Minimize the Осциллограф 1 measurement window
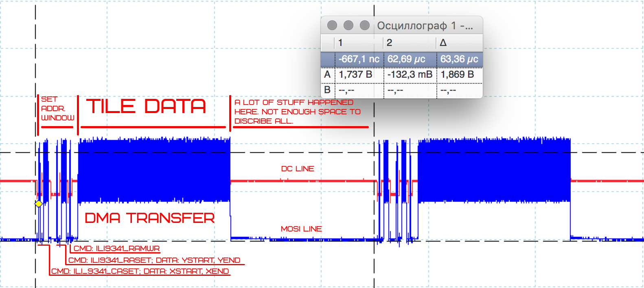 348,25
